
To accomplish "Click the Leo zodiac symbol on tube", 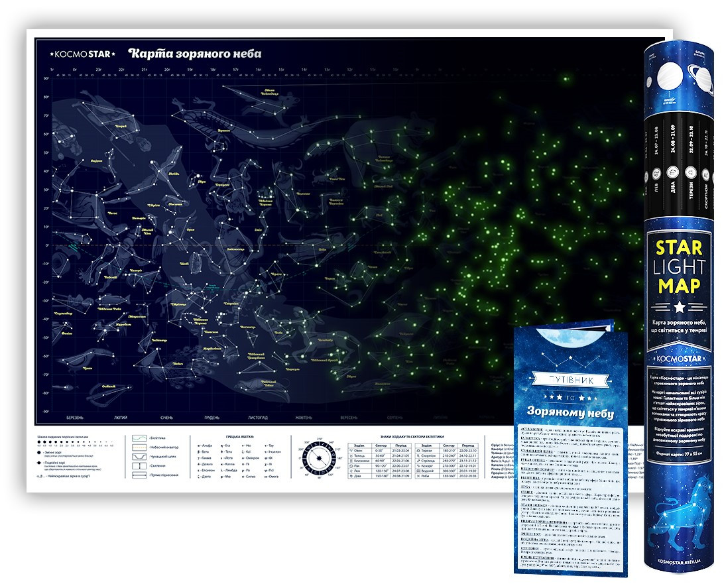I will click(x=656, y=174).
